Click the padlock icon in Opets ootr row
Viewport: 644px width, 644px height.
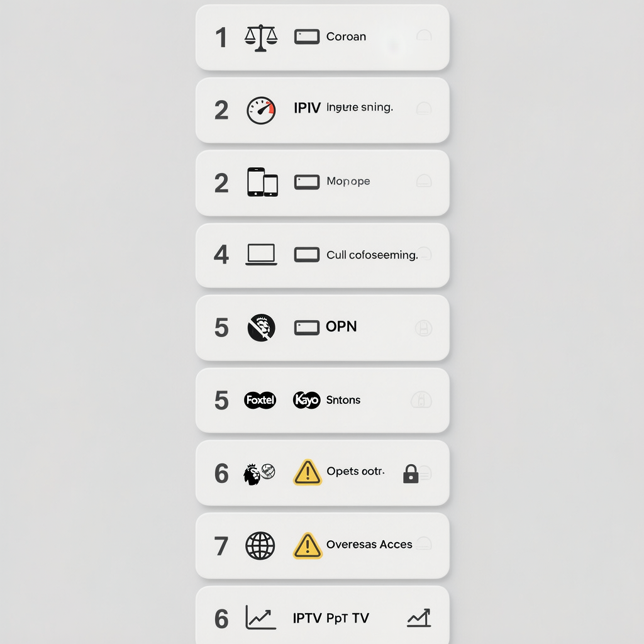pos(411,474)
